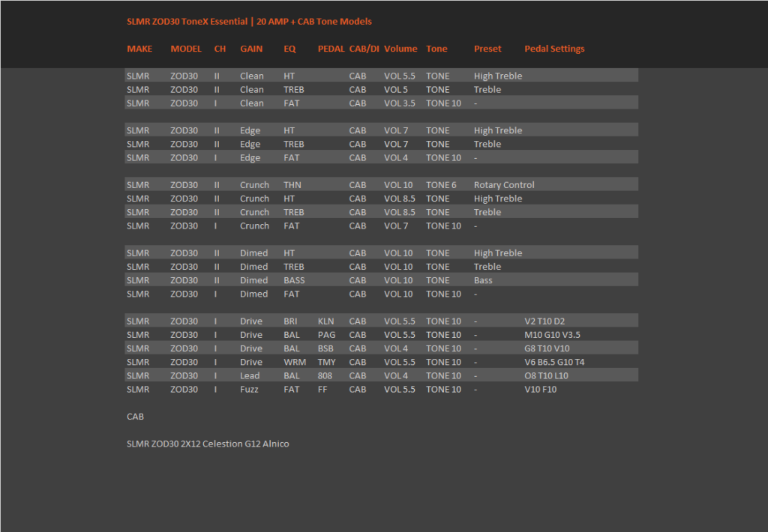Click the Tone column header
Image resolution: width=768 pixels, height=532 pixels.
tap(436, 49)
